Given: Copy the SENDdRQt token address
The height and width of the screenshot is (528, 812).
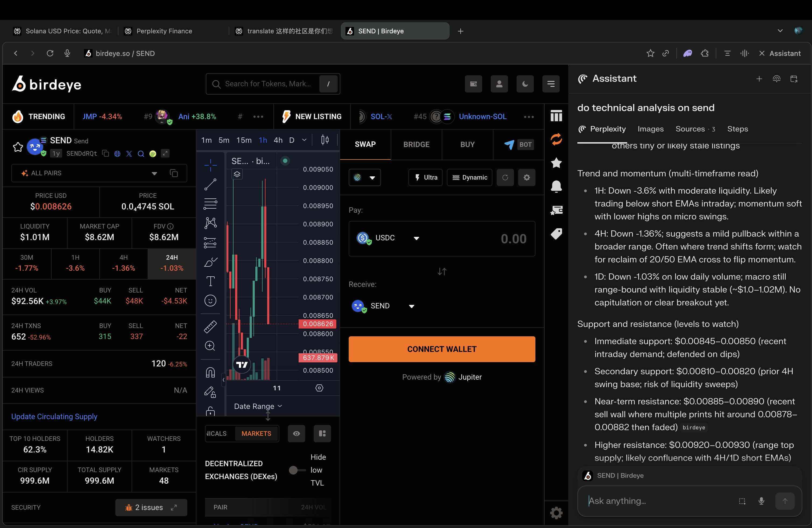Looking at the screenshot, I should (x=106, y=154).
